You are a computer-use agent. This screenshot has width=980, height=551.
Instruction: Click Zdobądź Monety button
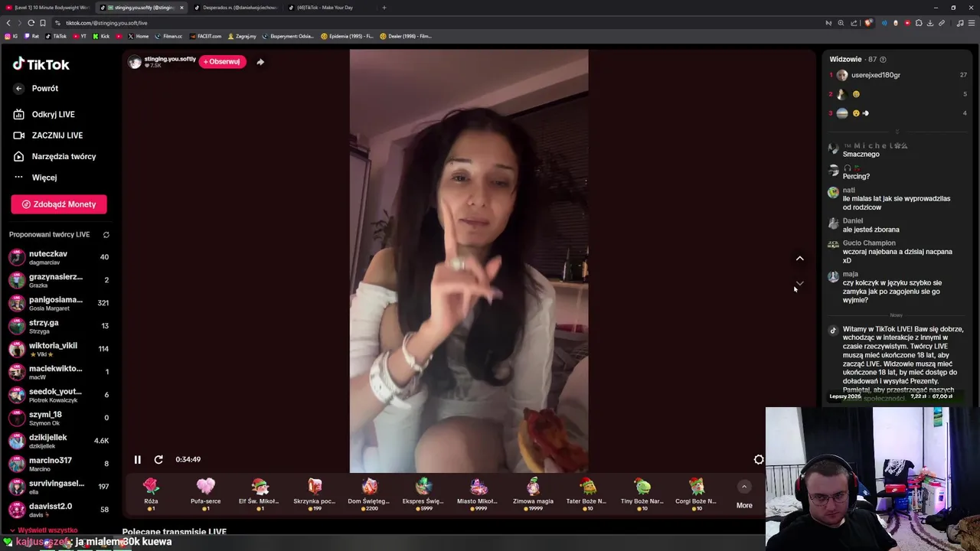pos(59,204)
